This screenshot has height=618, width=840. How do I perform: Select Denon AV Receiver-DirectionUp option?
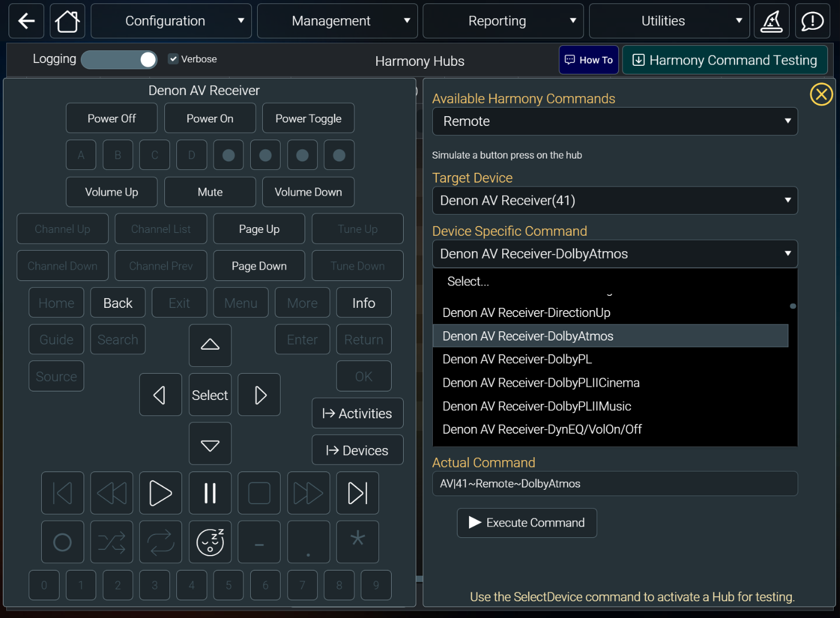point(610,312)
